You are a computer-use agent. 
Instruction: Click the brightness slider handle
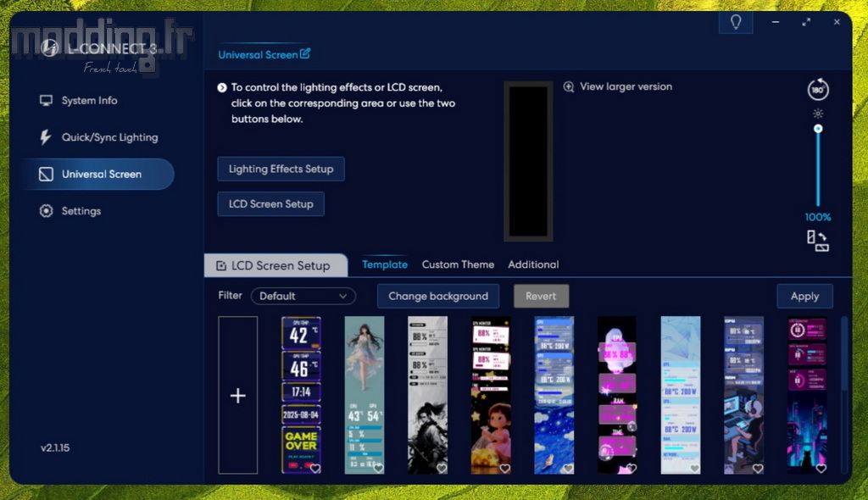point(818,129)
